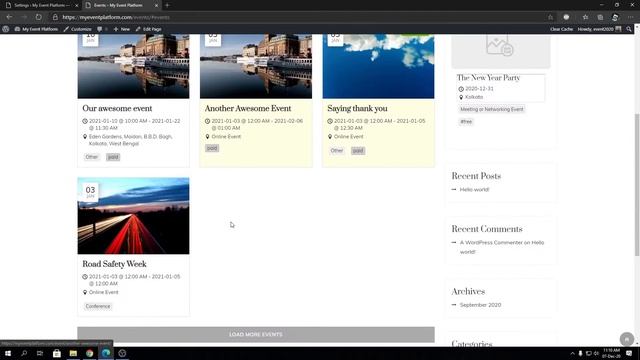Click Another Awesome Event thumbnail image

[x=256, y=66]
